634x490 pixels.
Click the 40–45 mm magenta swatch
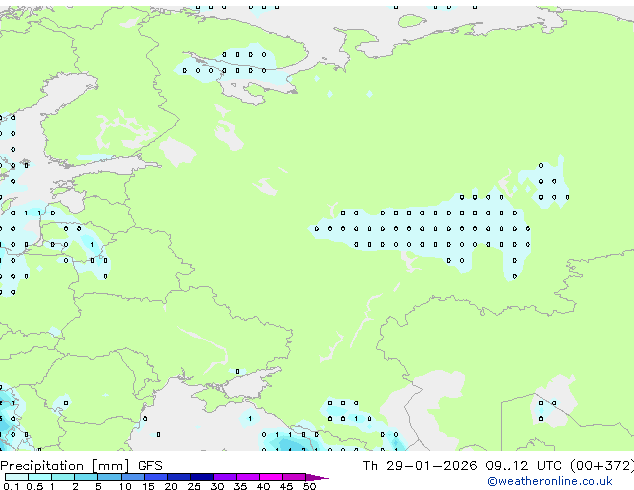pos(271,477)
